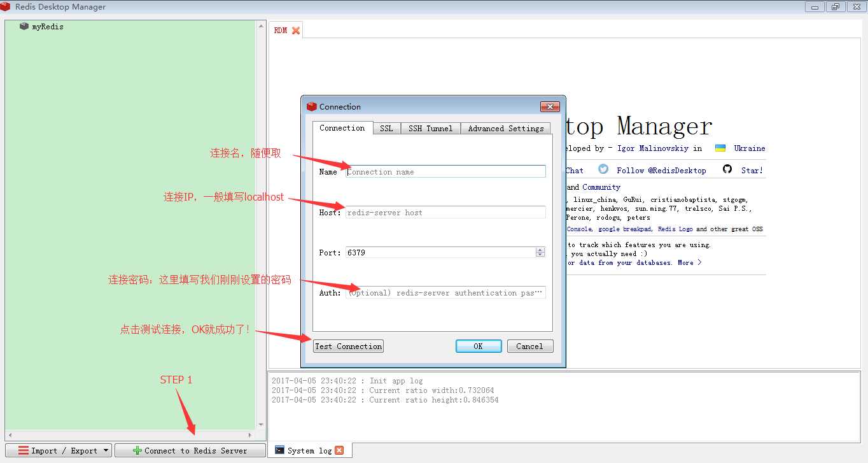This screenshot has height=463, width=868.
Task: Open Follow @RedisDesktop link
Action: click(661, 171)
